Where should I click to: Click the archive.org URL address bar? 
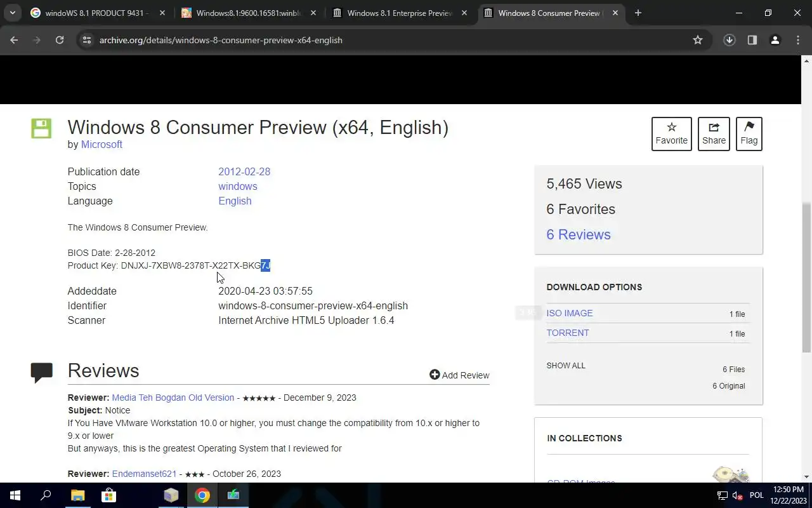(393, 40)
